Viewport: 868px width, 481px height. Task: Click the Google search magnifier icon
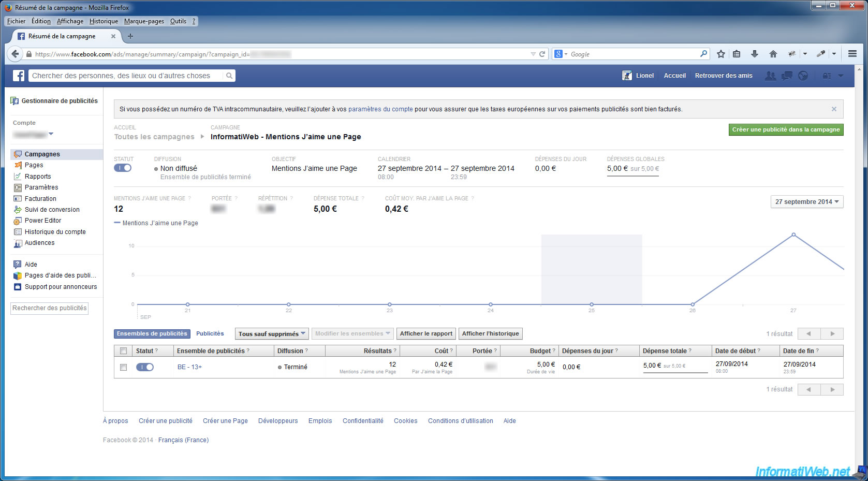pyautogui.click(x=703, y=53)
